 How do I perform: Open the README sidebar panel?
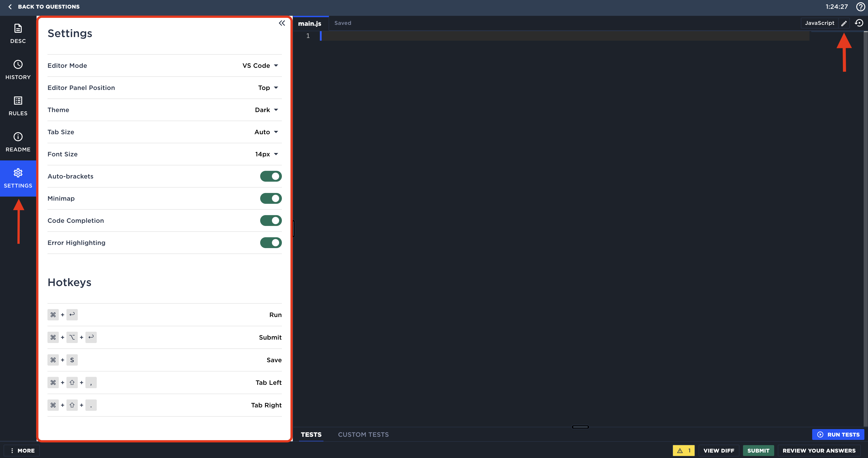(18, 142)
